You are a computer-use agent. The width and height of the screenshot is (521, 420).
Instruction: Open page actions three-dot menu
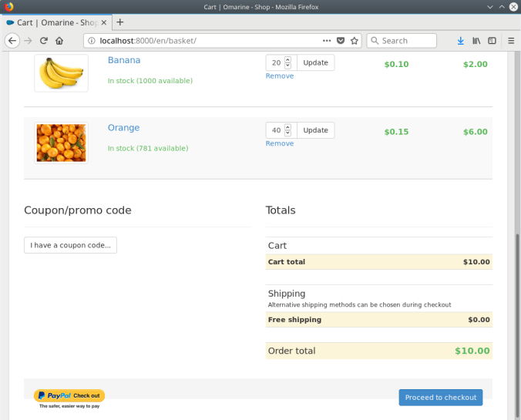327,41
